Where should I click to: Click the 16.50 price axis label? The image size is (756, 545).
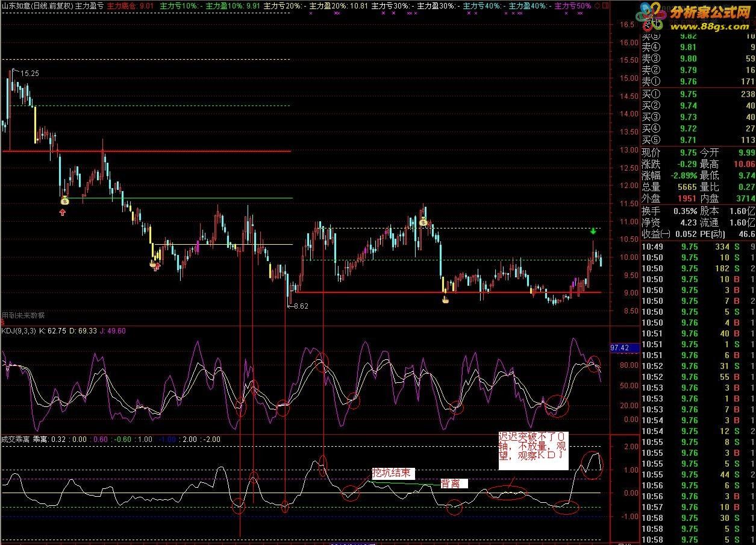tap(627, 25)
